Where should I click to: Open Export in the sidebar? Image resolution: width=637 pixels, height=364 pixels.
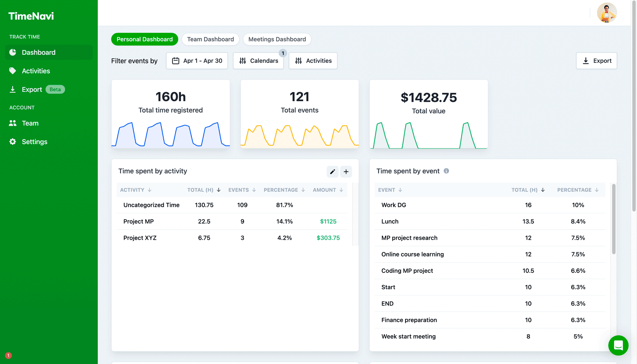point(49,89)
